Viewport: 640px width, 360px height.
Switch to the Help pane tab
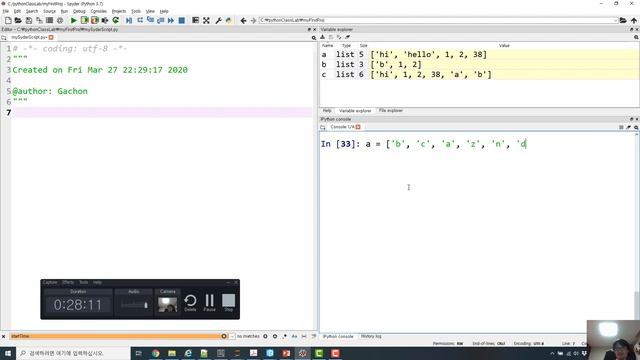tap(327, 111)
